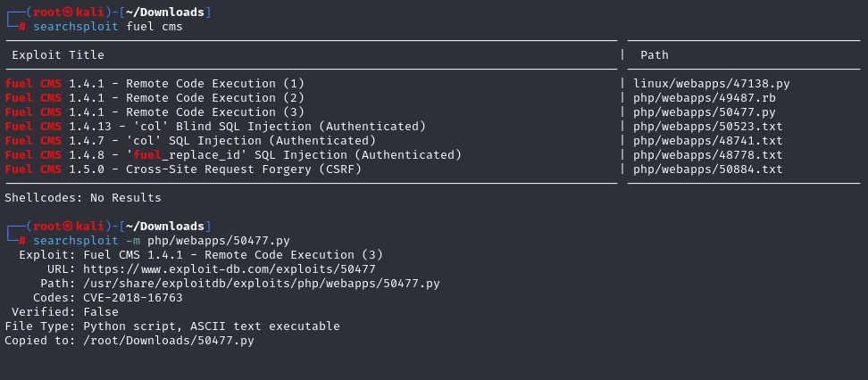Image resolution: width=868 pixels, height=380 pixels.
Task: Click the 'fuel_replace_id' SQL Injection entry
Action: pos(233,155)
